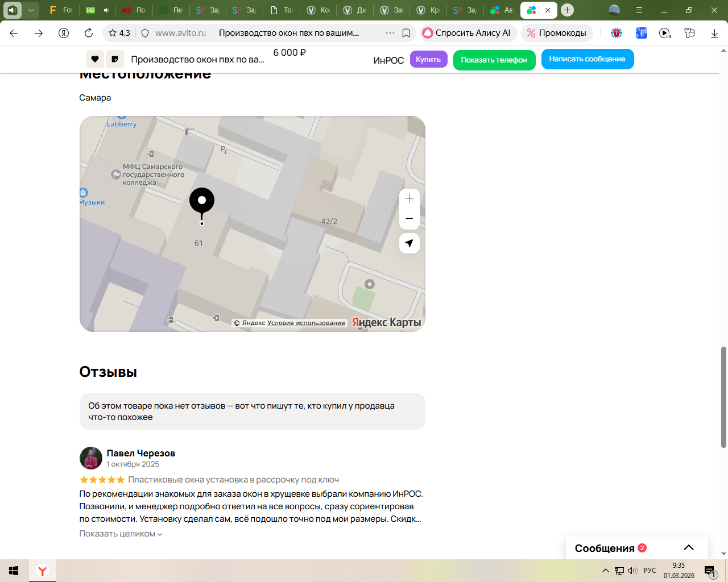
Task: Click Написать сообщение blue button
Action: pyautogui.click(x=588, y=59)
